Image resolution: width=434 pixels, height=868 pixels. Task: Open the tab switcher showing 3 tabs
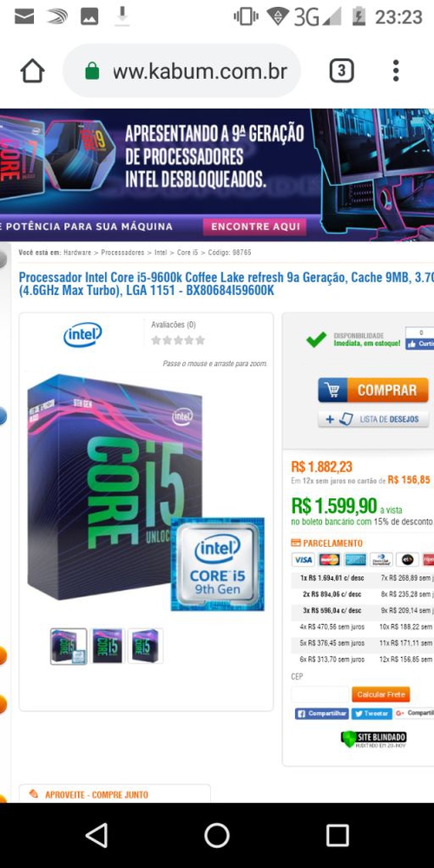click(341, 71)
